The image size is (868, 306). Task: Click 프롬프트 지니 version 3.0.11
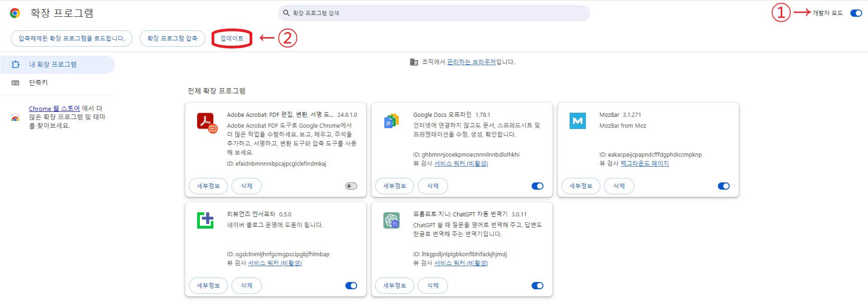[519, 215]
